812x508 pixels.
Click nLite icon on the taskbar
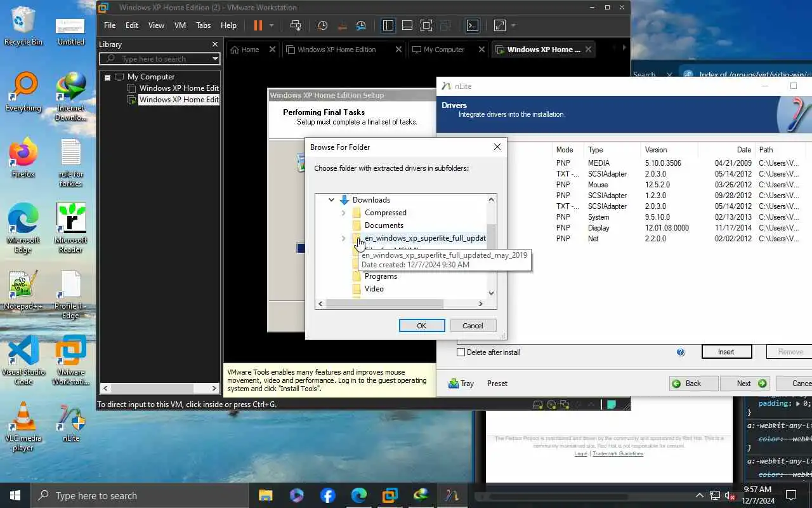pos(451,495)
